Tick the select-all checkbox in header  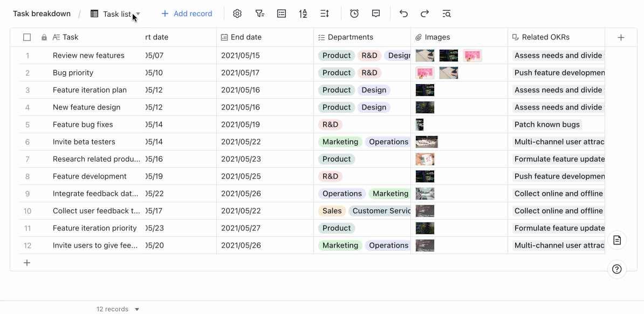(x=27, y=37)
